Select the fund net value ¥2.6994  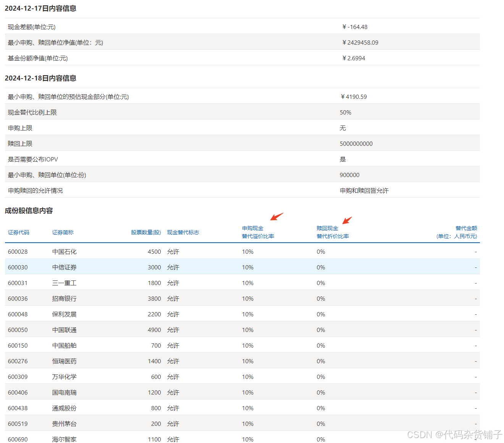pos(354,58)
